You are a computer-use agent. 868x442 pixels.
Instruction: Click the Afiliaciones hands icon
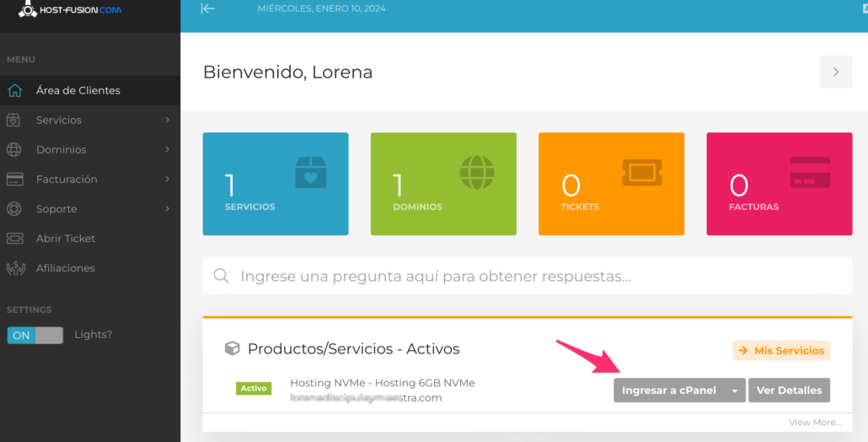tap(15, 268)
